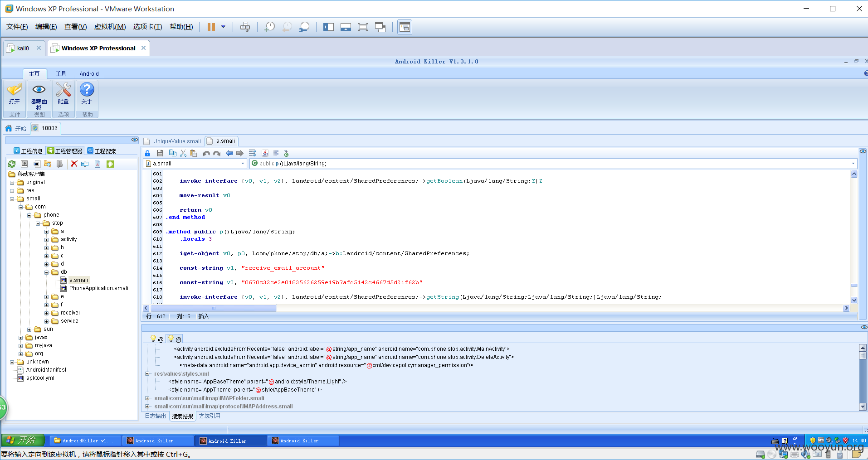Click the VMware pause button
868x460 pixels.
211,27
